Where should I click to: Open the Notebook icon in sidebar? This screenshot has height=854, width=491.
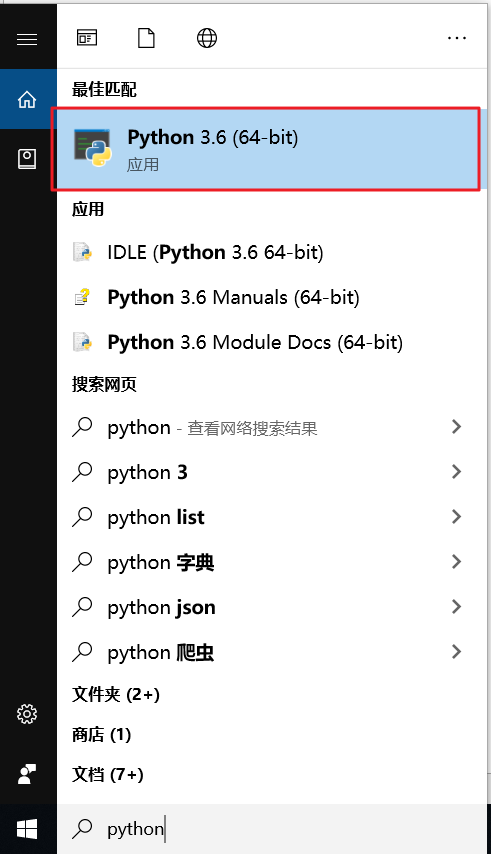click(x=27, y=158)
